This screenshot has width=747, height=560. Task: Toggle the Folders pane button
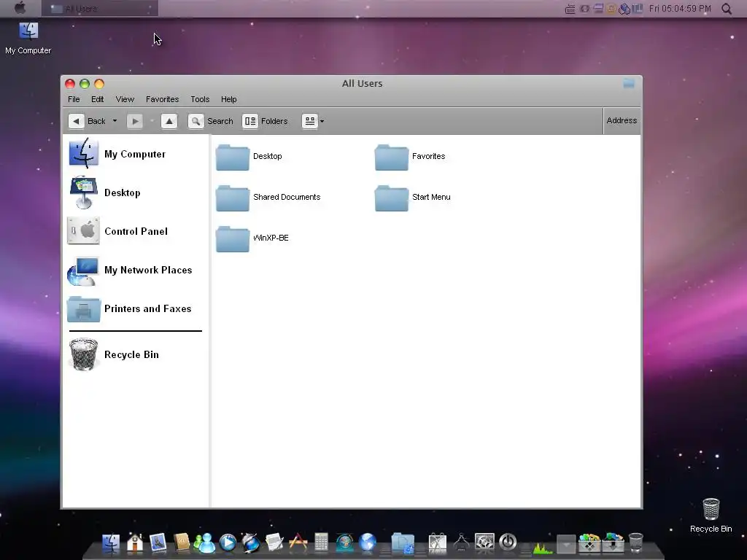point(265,121)
